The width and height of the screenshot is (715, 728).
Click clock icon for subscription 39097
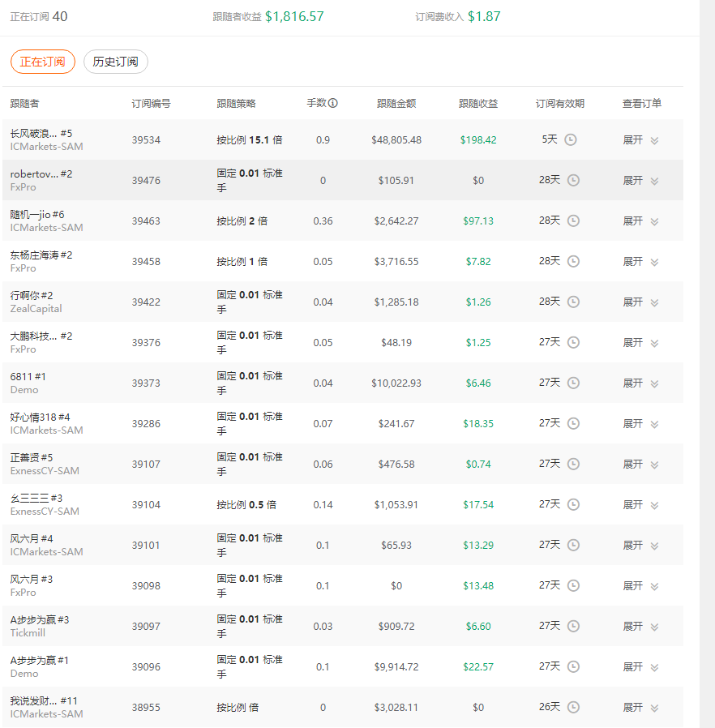[x=573, y=626]
